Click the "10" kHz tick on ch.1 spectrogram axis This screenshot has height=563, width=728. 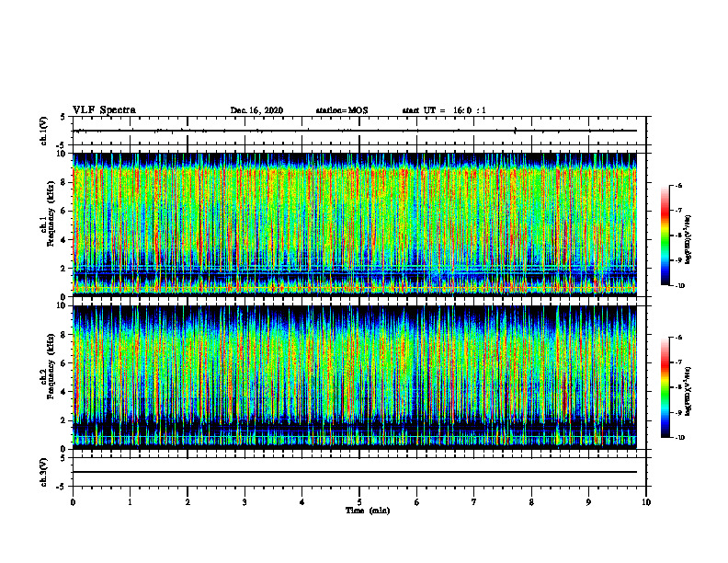(62, 154)
